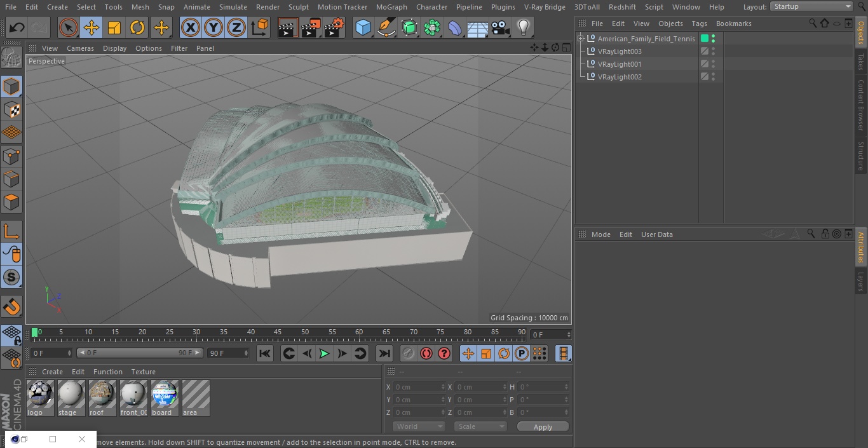Screen dimensions: 868x448
Task: Add a Subdivision Surface generator
Action: [x=409, y=28]
